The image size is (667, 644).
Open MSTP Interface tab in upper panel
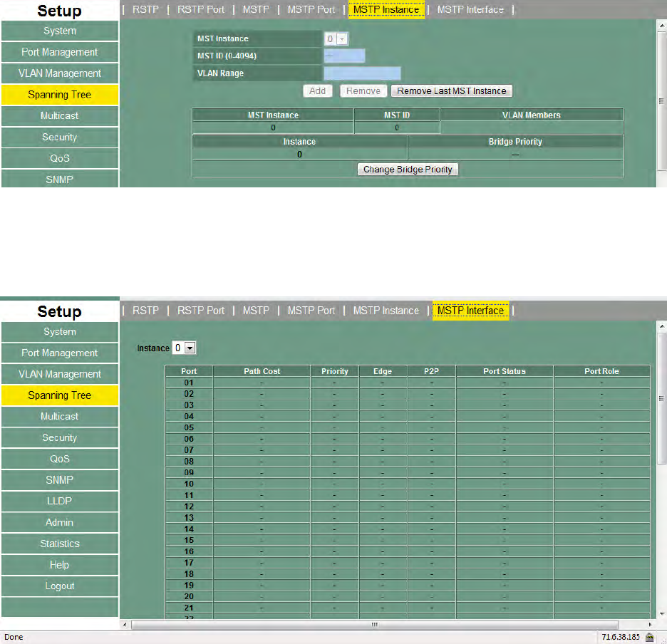tap(470, 9)
